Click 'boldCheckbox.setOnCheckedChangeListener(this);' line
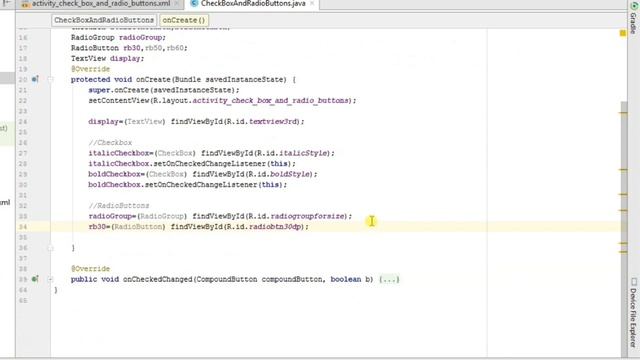The height and width of the screenshot is (360, 640). 188,184
